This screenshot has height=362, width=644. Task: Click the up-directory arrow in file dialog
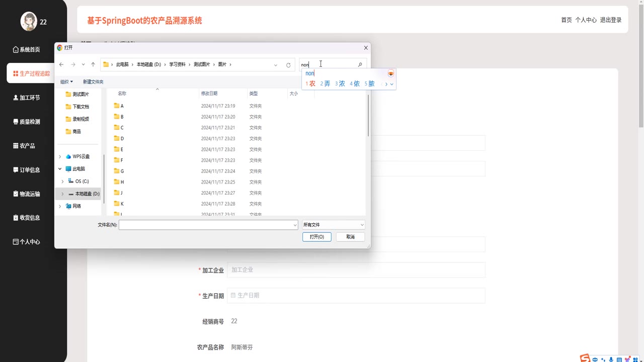[x=93, y=64]
